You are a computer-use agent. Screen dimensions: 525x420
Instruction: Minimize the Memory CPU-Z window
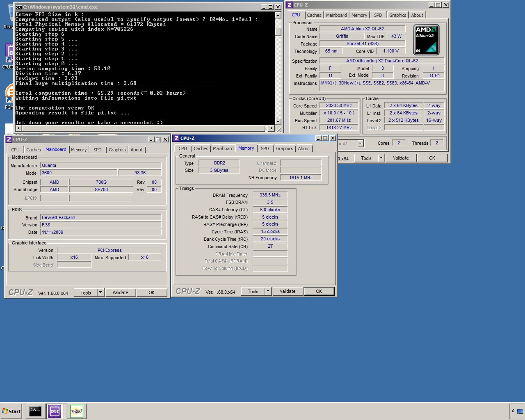click(318, 138)
